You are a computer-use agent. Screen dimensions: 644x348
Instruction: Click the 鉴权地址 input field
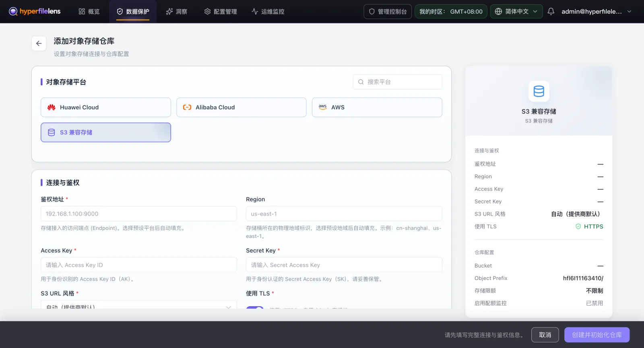coord(139,214)
